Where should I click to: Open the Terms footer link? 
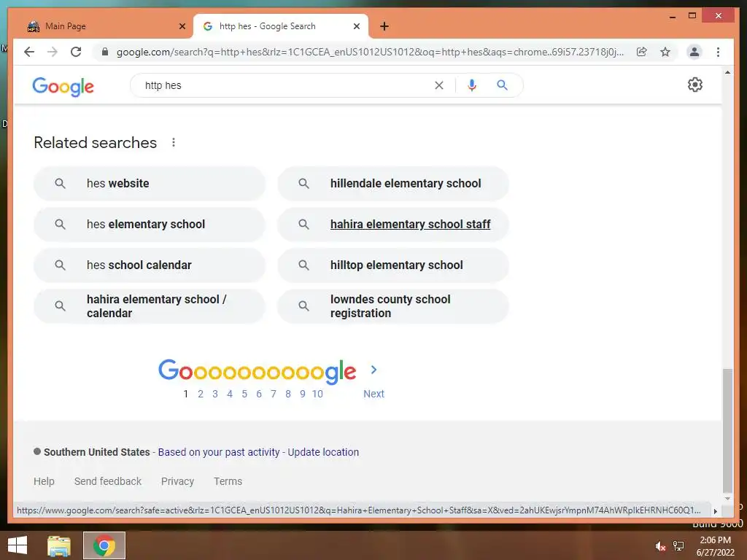pyautogui.click(x=228, y=481)
